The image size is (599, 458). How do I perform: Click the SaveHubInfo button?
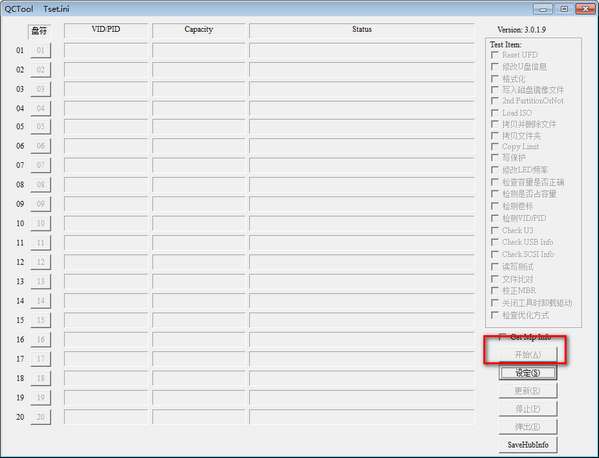point(528,445)
